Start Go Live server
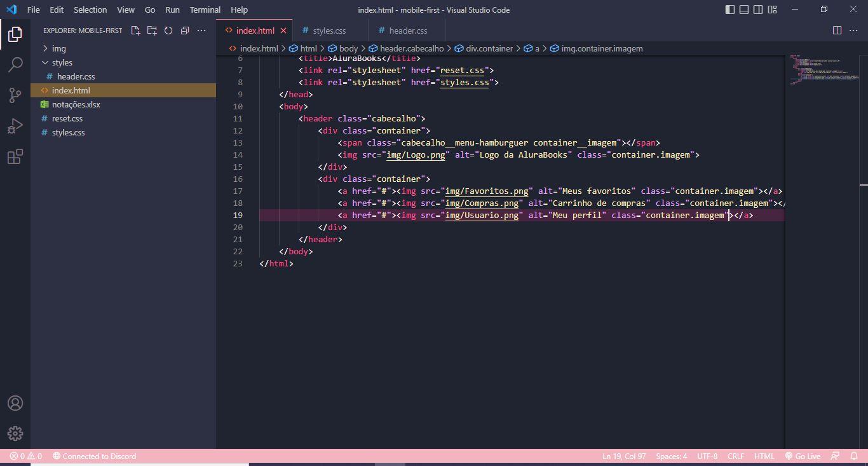This screenshot has height=466, width=868. [803, 456]
